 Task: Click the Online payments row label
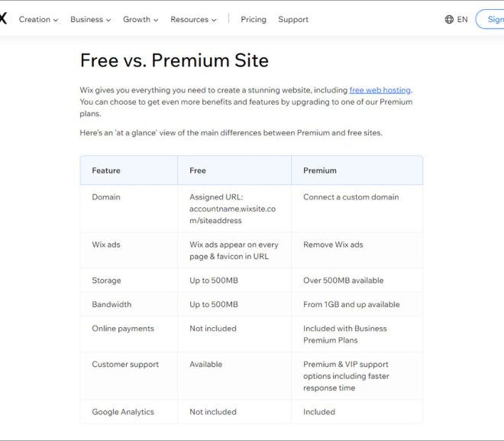123,329
